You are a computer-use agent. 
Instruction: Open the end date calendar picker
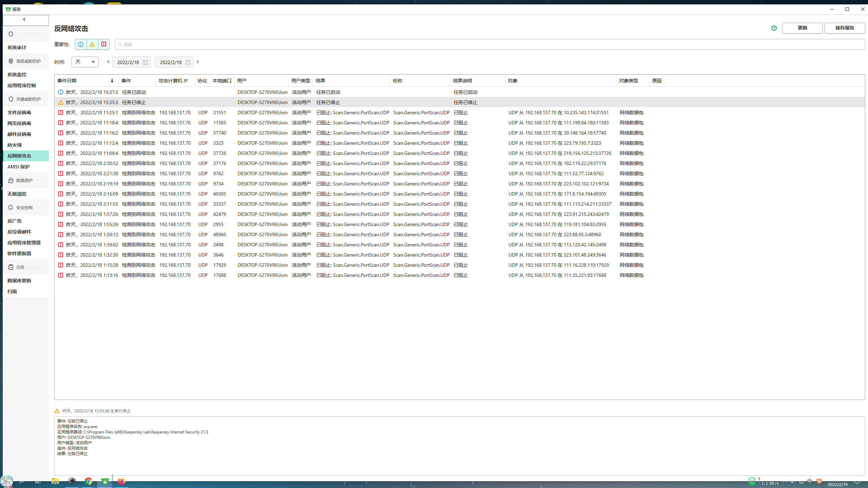[x=188, y=62]
